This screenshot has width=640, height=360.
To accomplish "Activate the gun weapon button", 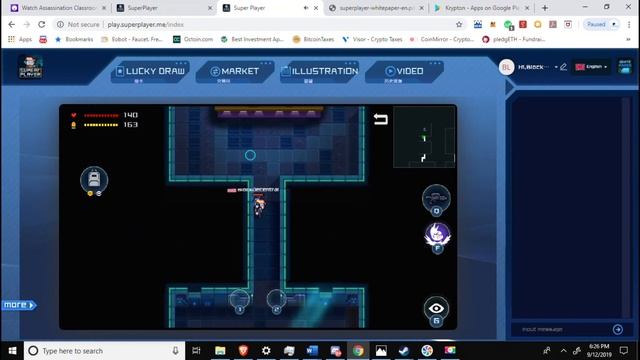I will (x=436, y=198).
